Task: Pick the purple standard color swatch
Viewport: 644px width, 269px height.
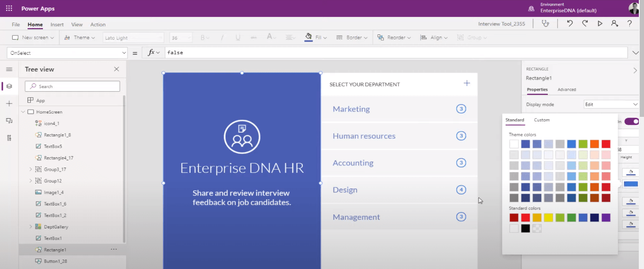Action: click(x=606, y=218)
